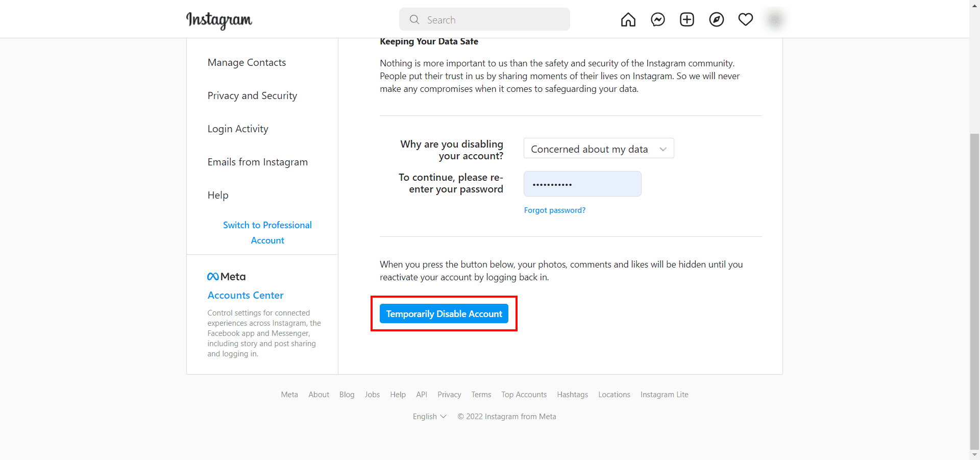
Task: Open Manage Contacts settings
Action: pos(247,62)
